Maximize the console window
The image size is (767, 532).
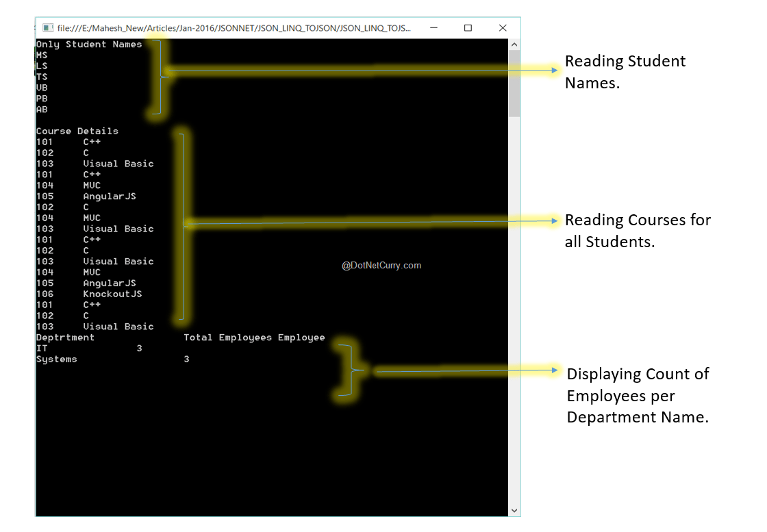468,28
